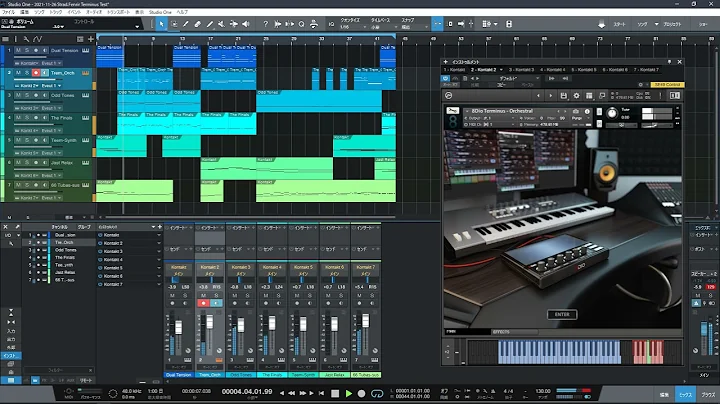Click the camera snapshot icon in Kontakt instrument
The height and width of the screenshot is (404, 720).
pos(575,111)
